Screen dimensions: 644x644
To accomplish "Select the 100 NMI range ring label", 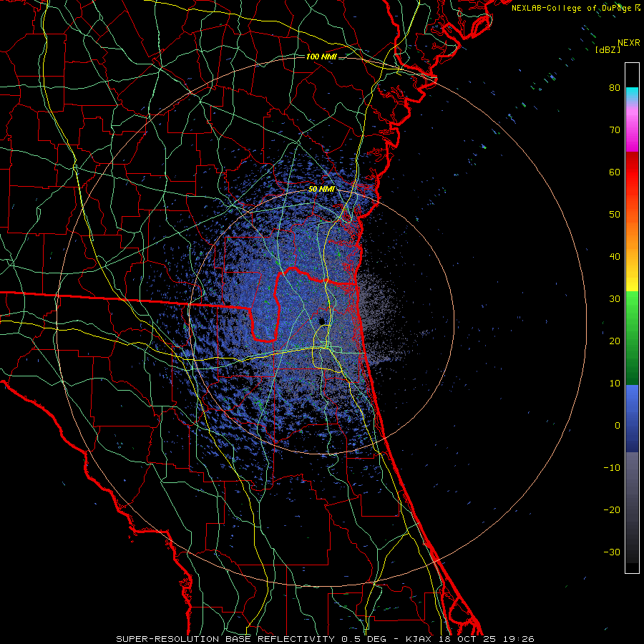I will coord(321,57).
